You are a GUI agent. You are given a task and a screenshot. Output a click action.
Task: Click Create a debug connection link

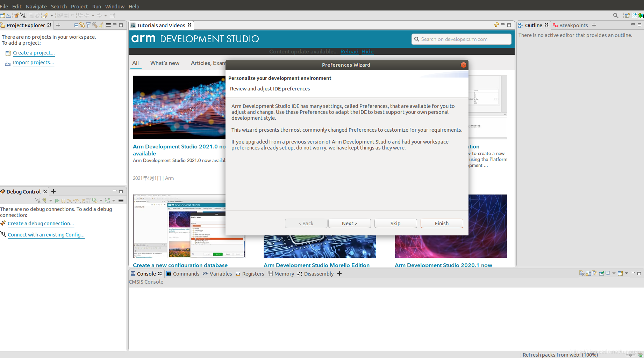[41, 224]
